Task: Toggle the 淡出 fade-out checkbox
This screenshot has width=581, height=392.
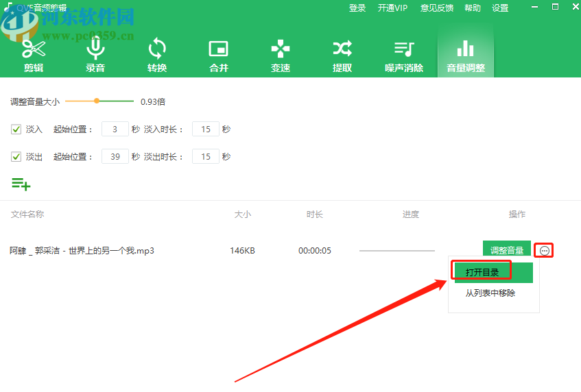Action: click(16, 156)
